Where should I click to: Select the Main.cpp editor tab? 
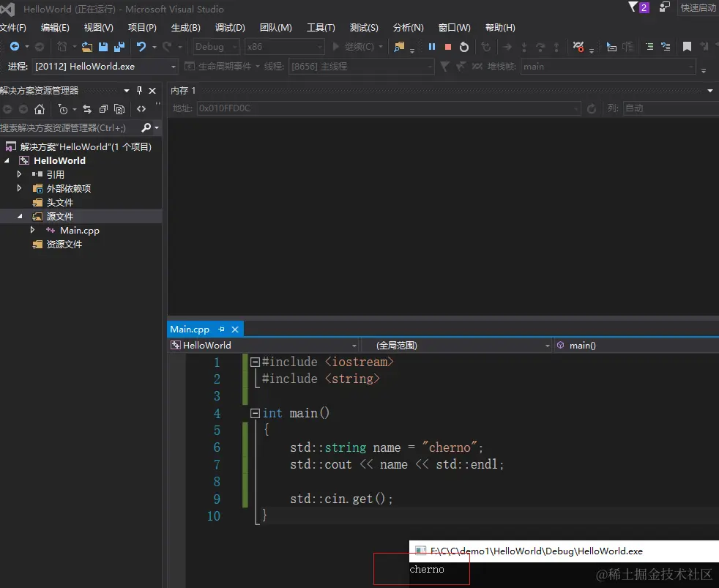coord(190,330)
